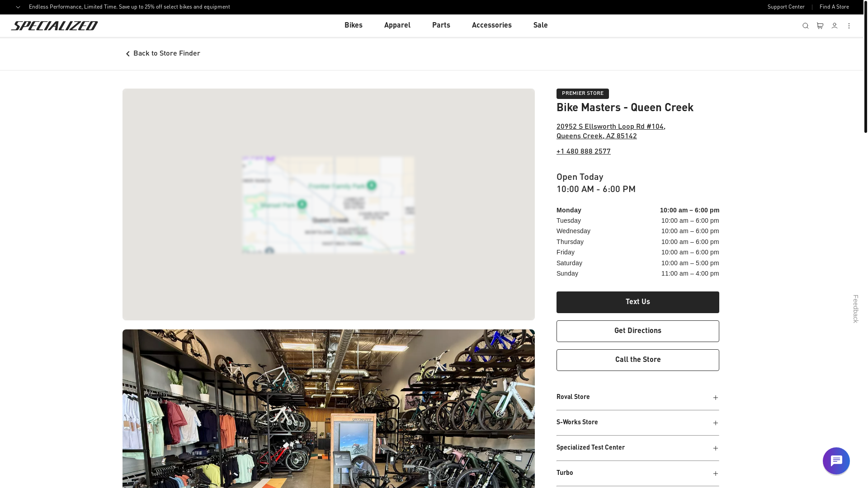This screenshot has width=868, height=488.
Task: Select the Sunday hours row
Action: tap(637, 274)
